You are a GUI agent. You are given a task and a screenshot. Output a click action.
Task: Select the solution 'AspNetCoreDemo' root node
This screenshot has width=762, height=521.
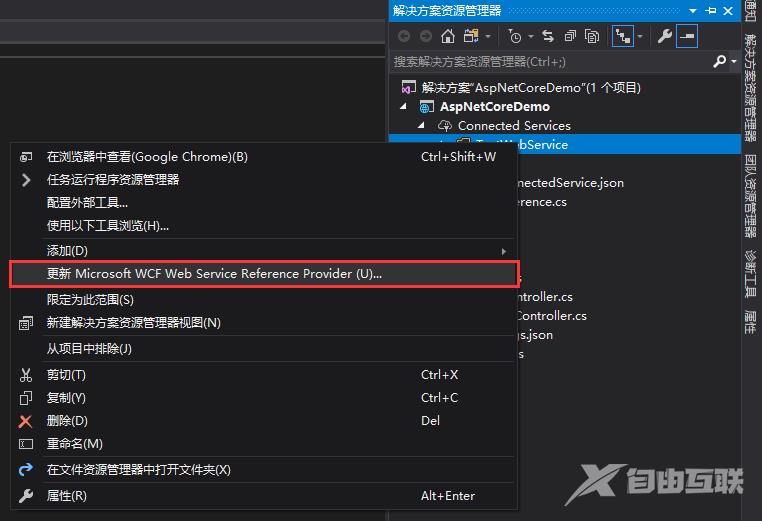[531, 87]
